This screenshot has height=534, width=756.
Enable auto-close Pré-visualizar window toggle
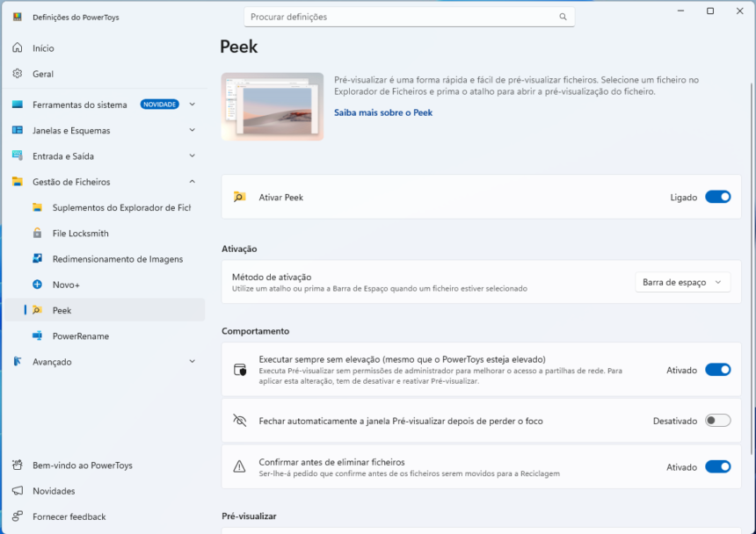point(717,421)
